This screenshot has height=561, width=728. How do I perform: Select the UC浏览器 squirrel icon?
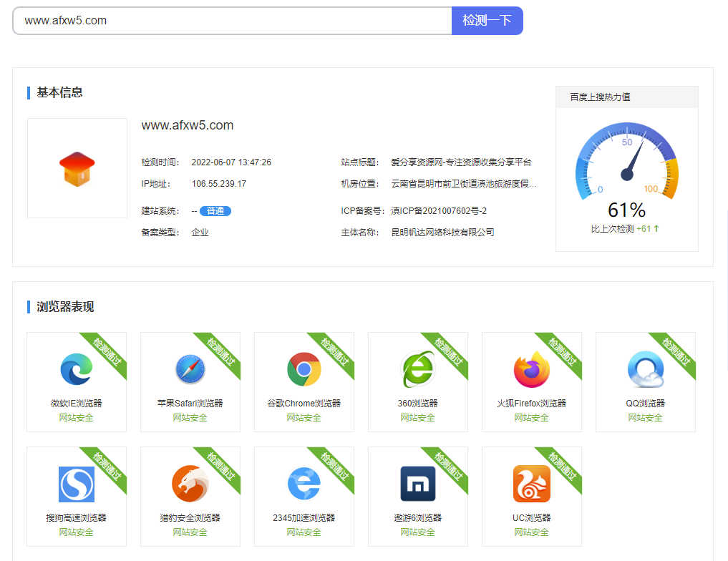(x=532, y=484)
